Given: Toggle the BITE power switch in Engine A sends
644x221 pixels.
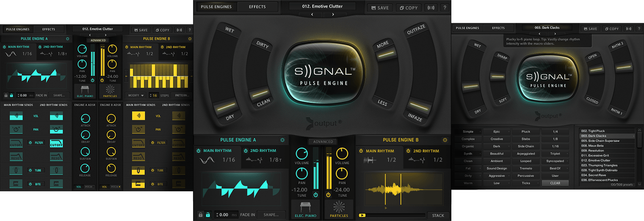Looking at the screenshot, I should pos(30,184).
